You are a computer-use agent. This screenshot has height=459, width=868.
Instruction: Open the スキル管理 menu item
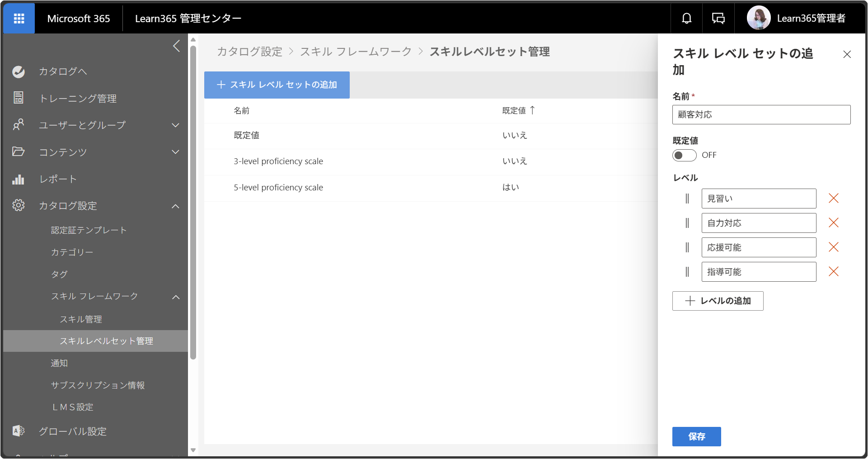point(81,319)
